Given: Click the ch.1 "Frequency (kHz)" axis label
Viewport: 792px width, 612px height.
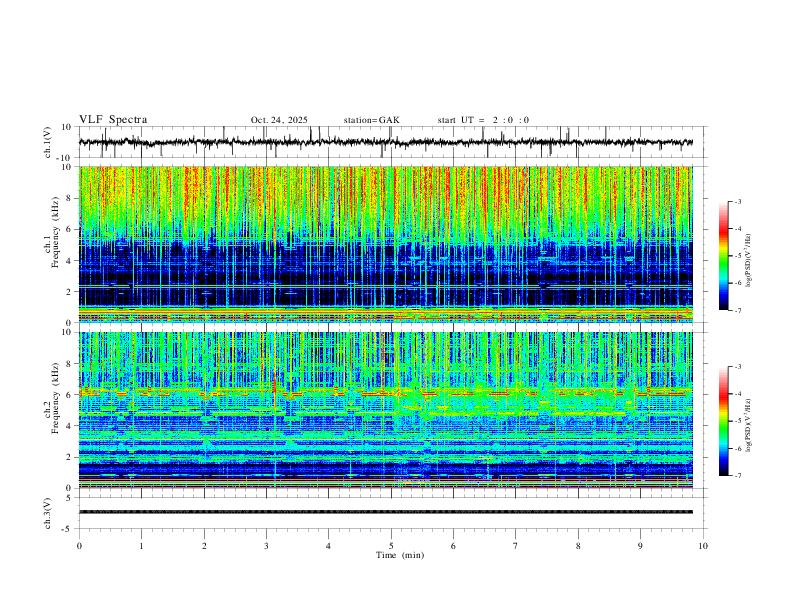Looking at the screenshot, I should coord(56,234).
